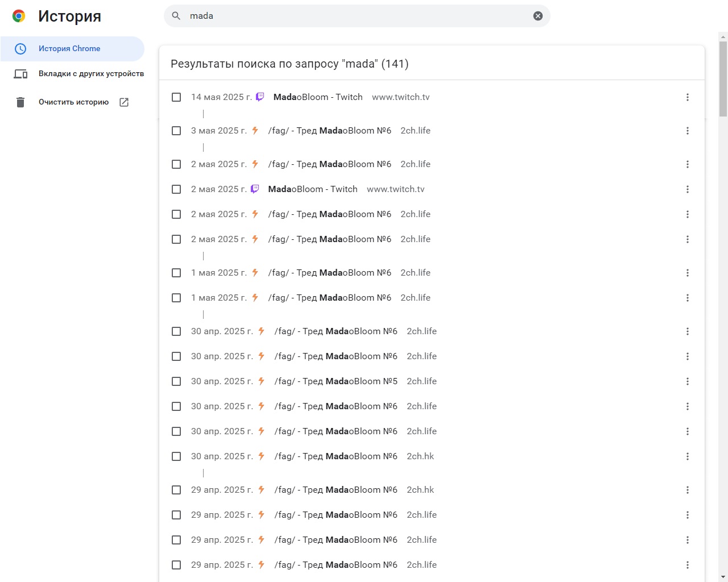Click www.twitch.tv on 2 мая entry
728x582 pixels.
(396, 189)
